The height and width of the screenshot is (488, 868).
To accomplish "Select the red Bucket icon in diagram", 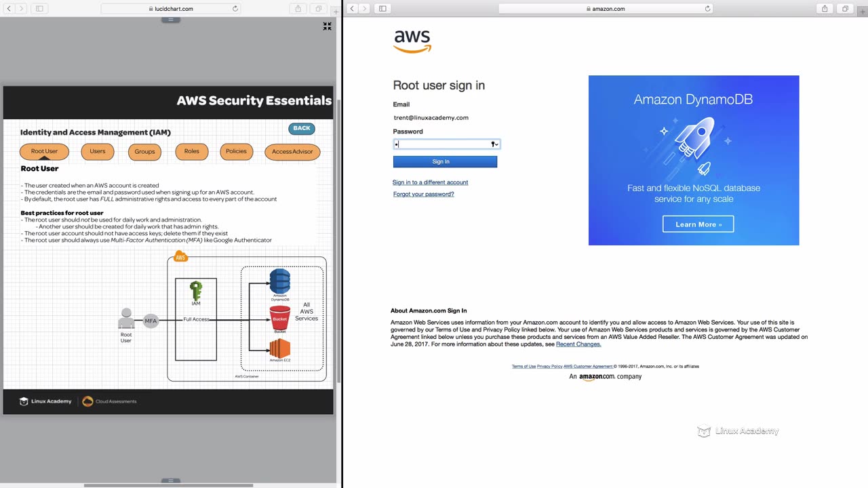I will [279, 317].
